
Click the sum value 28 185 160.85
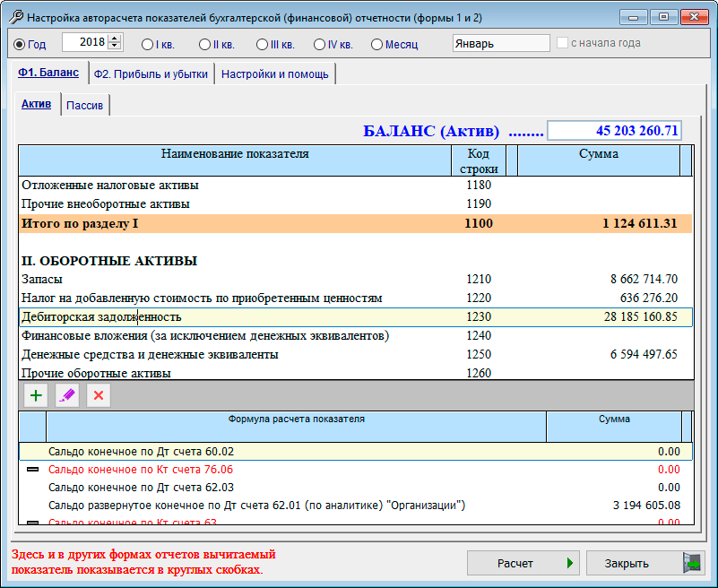coord(641,317)
